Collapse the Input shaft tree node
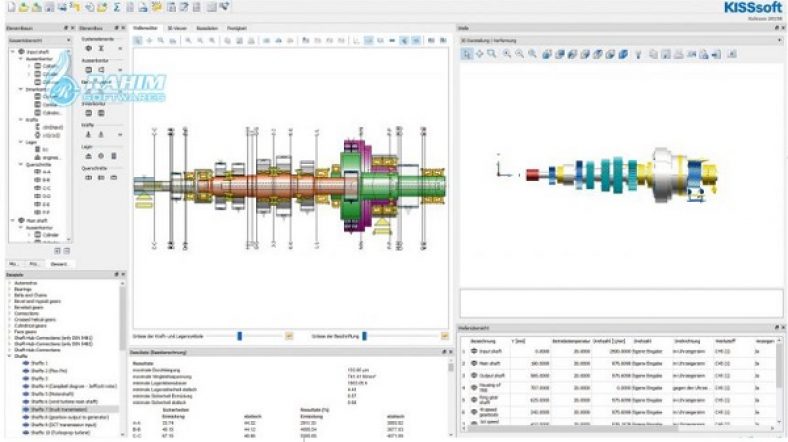This screenshot has height=442, width=788. coord(13,51)
